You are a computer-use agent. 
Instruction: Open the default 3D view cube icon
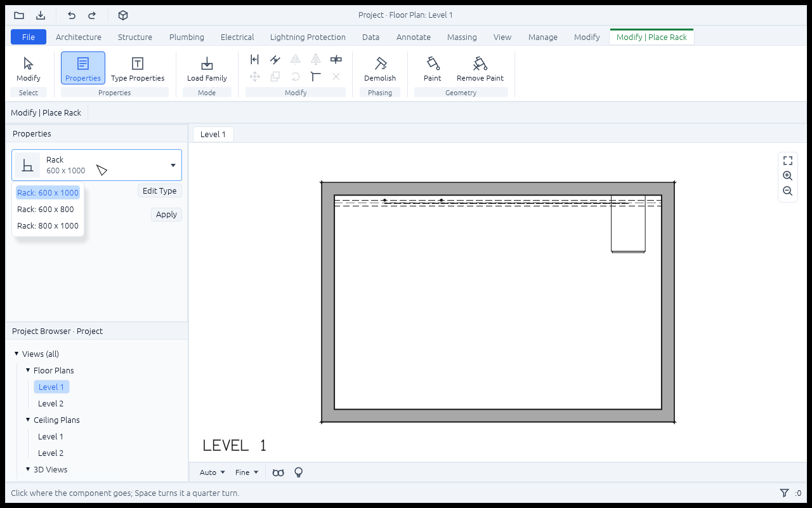click(x=123, y=15)
